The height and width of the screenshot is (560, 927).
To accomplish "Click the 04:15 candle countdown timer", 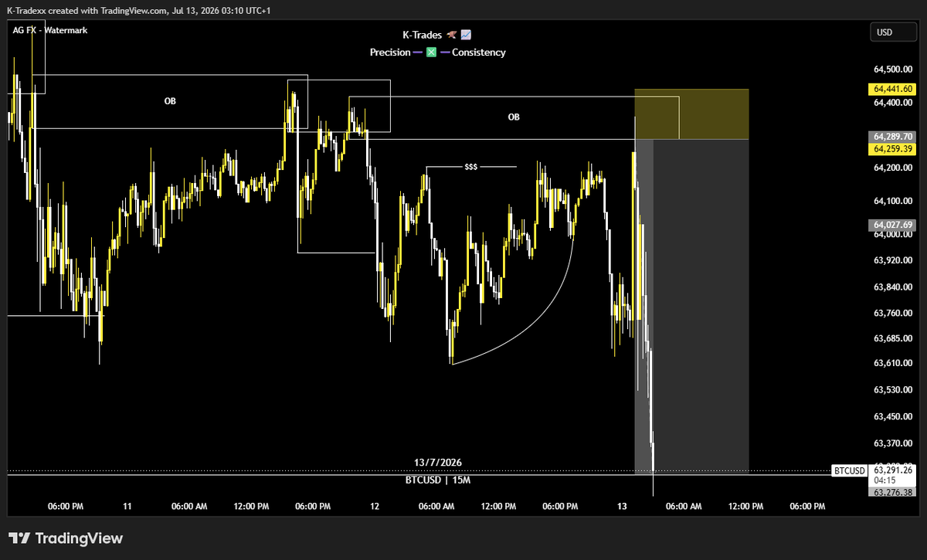I will point(885,479).
